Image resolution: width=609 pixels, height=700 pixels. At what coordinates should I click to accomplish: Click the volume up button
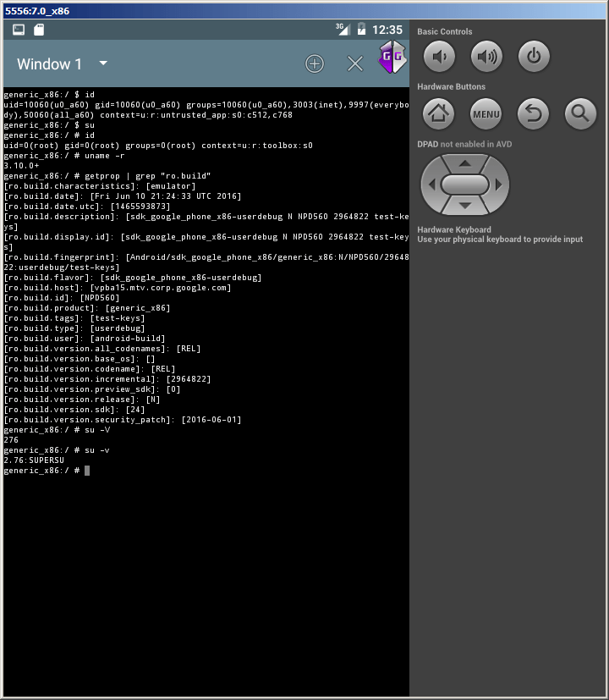(486, 56)
